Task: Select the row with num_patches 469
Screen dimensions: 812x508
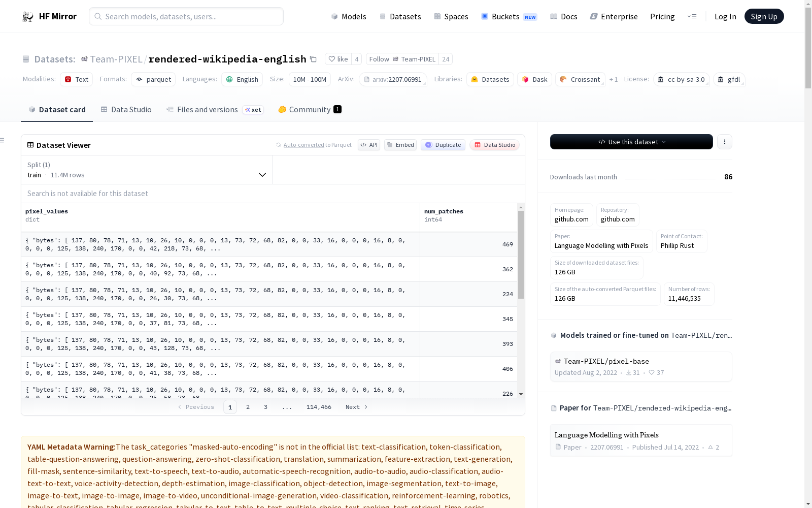Action: point(269,244)
